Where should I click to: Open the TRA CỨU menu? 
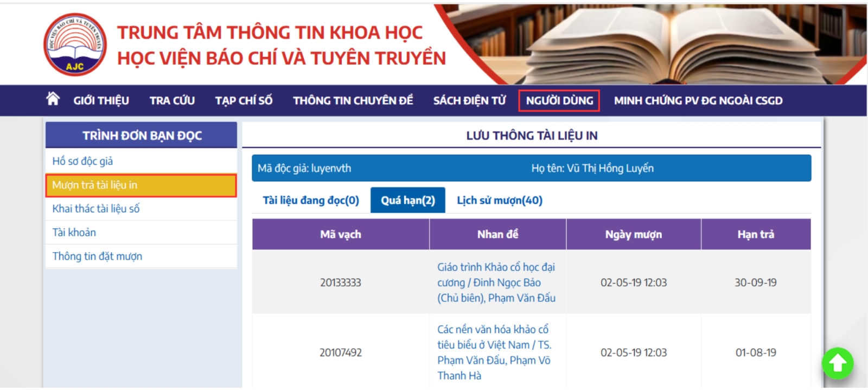tap(172, 100)
